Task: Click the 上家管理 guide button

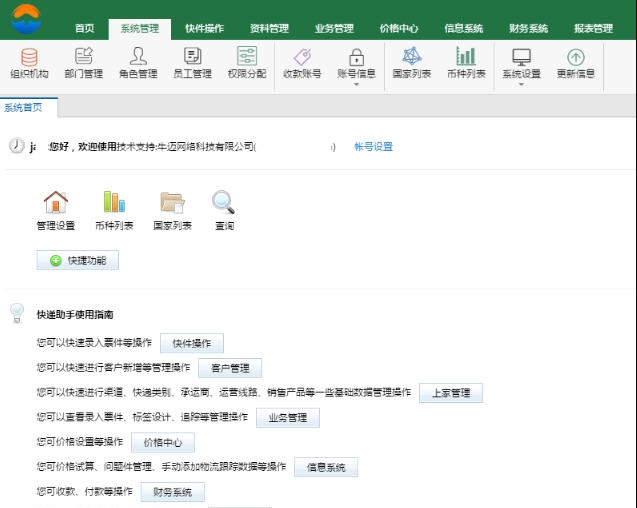Action: click(450, 393)
